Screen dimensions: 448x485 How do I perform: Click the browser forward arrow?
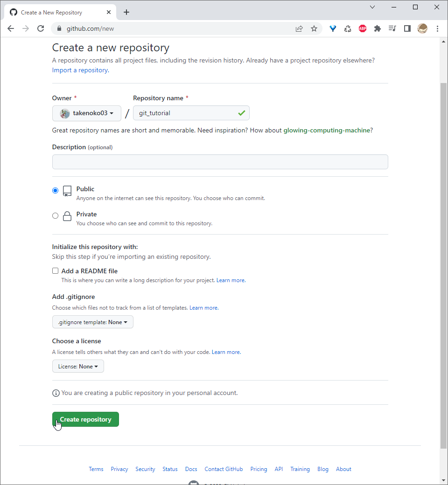(x=26, y=29)
